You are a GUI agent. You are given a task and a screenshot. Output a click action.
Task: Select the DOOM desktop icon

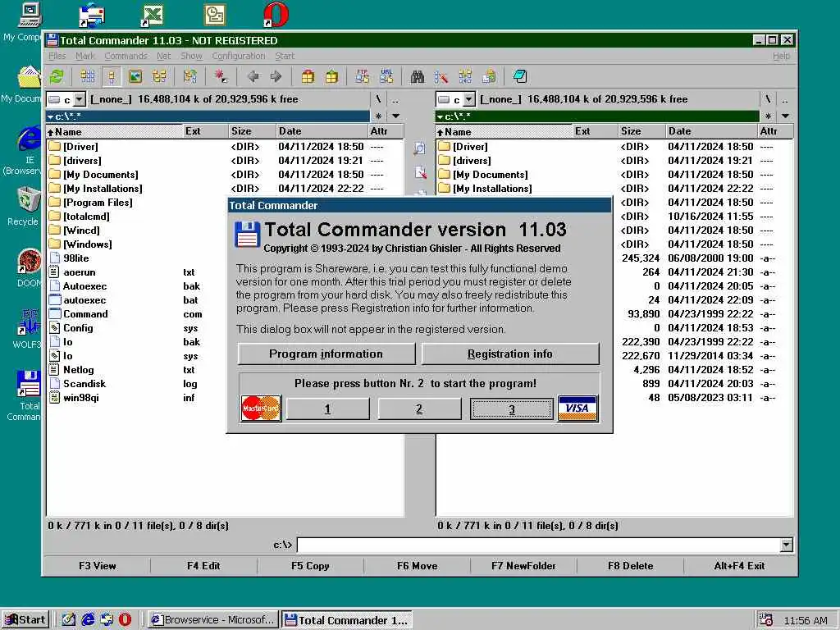[x=29, y=267]
